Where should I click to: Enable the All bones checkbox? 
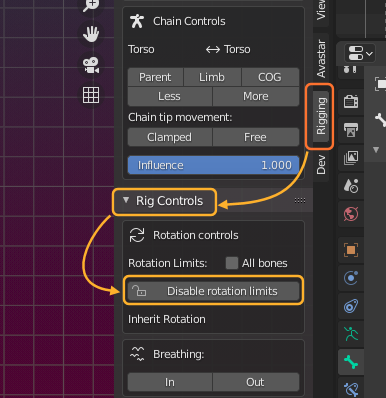[x=232, y=263]
